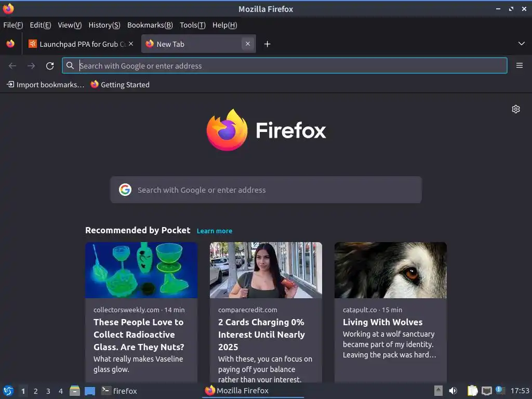This screenshot has width=532, height=399.
Task: Click the network monitor tray icon
Action: [x=486, y=391]
